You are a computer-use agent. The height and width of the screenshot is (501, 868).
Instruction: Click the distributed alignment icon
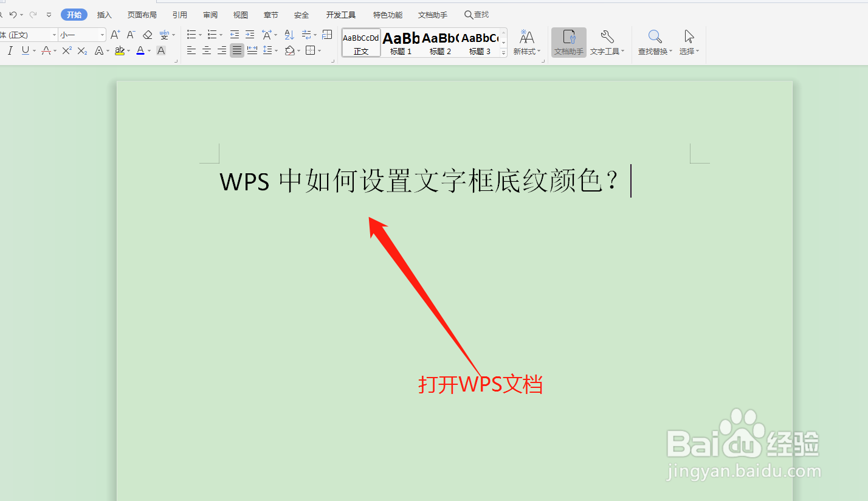coord(252,50)
